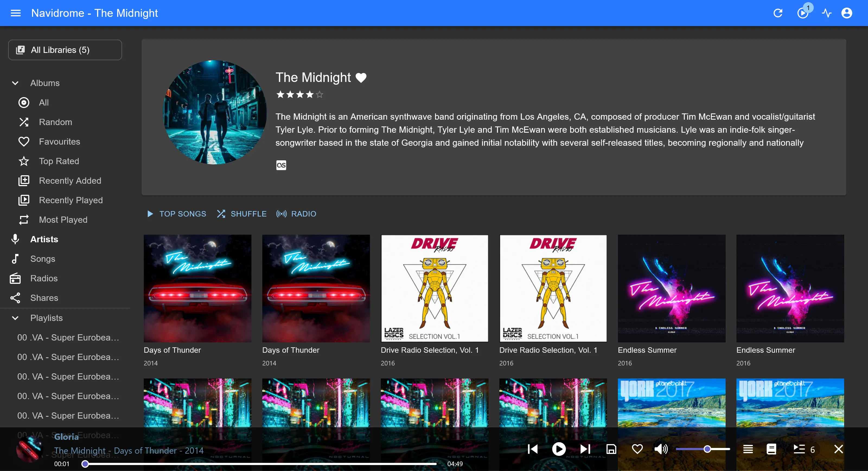Skip to the next track

coord(585,449)
